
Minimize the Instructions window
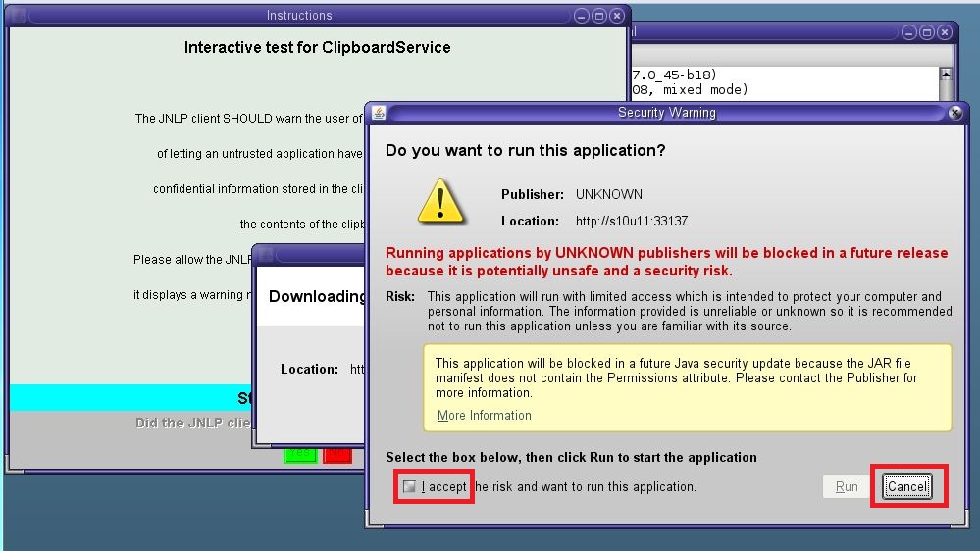click(x=582, y=16)
